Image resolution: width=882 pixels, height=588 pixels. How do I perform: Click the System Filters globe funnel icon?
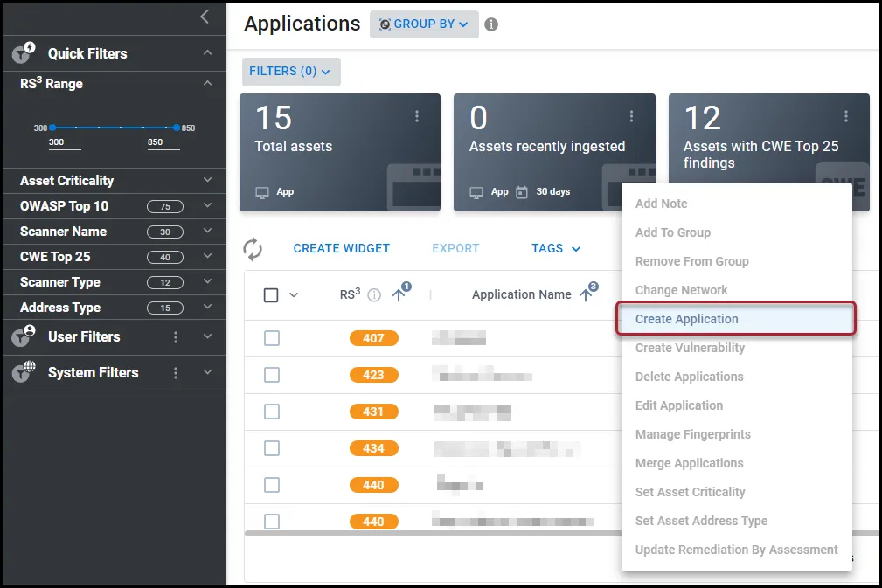pyautogui.click(x=23, y=372)
